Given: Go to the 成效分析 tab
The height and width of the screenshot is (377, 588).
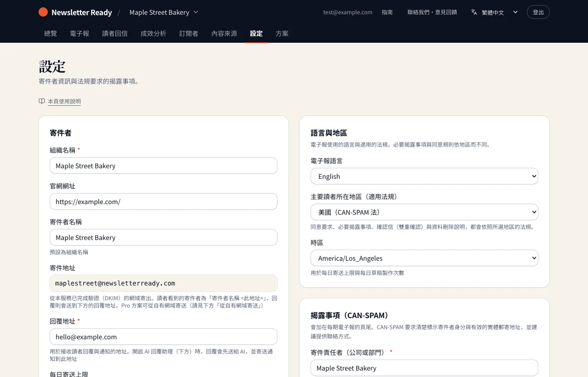Looking at the screenshot, I should pyautogui.click(x=153, y=34).
